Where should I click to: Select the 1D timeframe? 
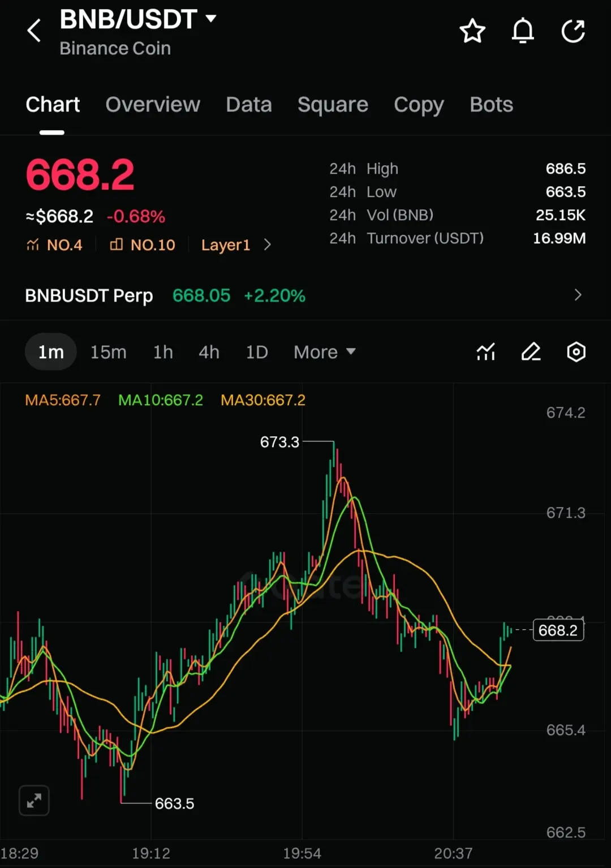click(256, 352)
